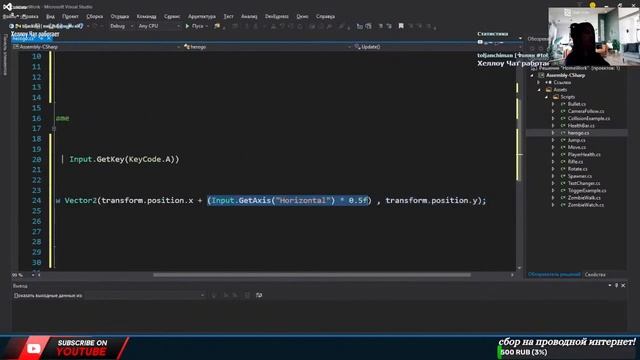Image resolution: width=640 pixels, height=360 pixels.
Task: Click the Assembly-CSharp project icon in the tree
Action: click(x=541, y=76)
